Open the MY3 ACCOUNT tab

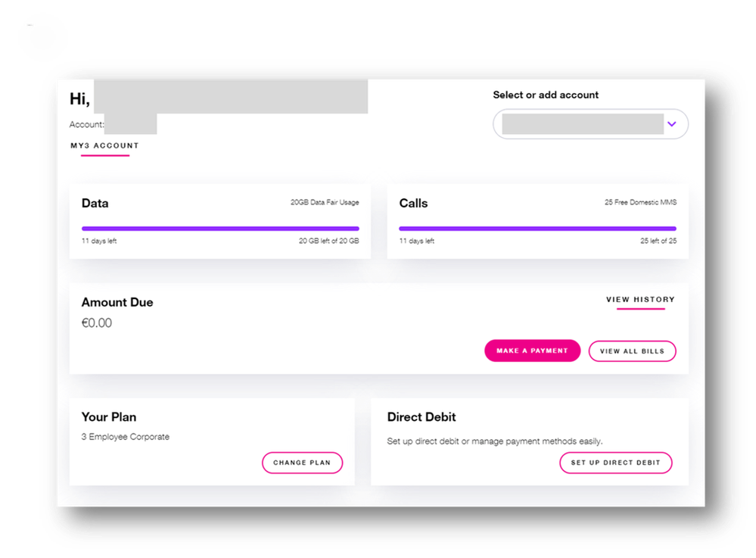coord(104,145)
